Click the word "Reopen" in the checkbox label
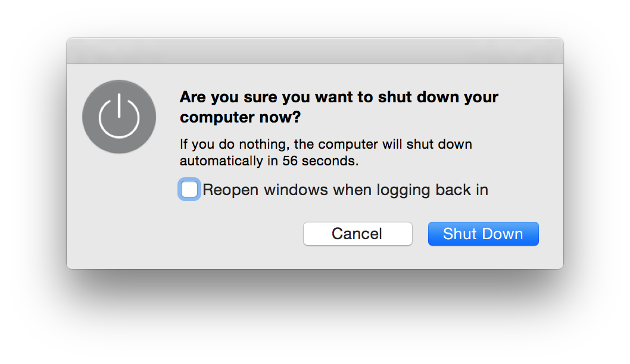630x364 pixels. 231,190
